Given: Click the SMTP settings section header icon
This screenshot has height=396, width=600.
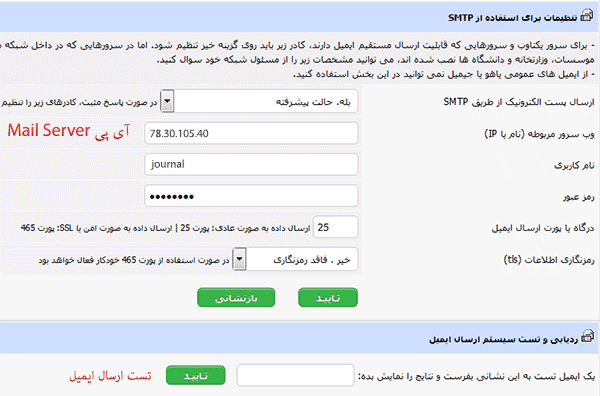Looking at the screenshot, I should coord(587,16).
